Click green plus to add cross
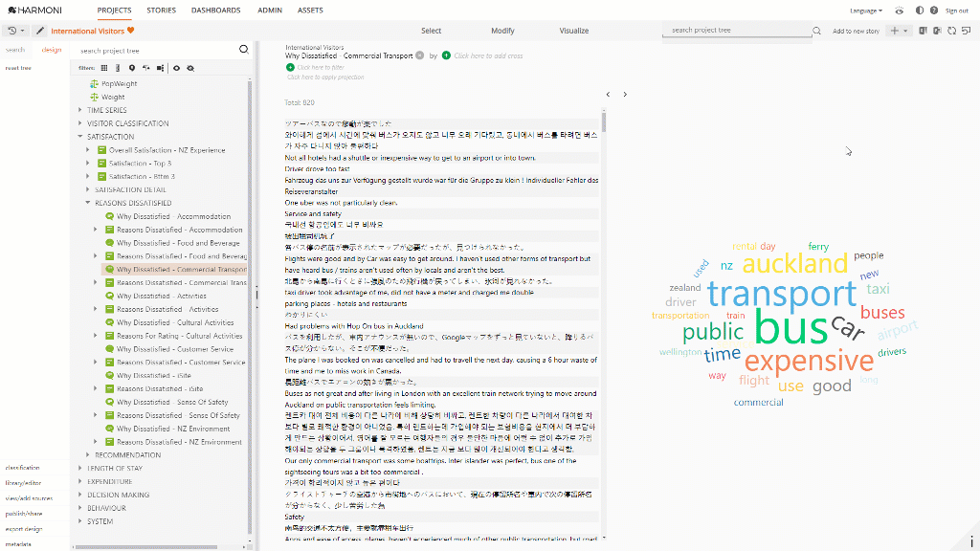This screenshot has height=551, width=980. pyautogui.click(x=446, y=55)
